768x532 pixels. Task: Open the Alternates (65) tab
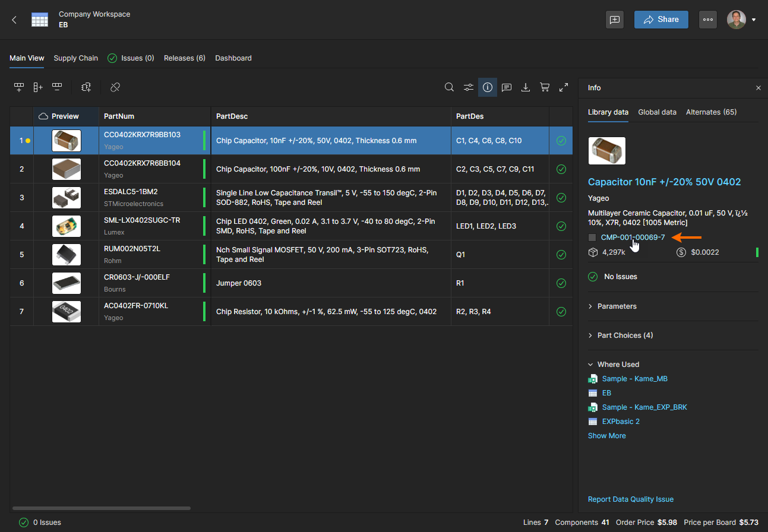click(x=711, y=112)
